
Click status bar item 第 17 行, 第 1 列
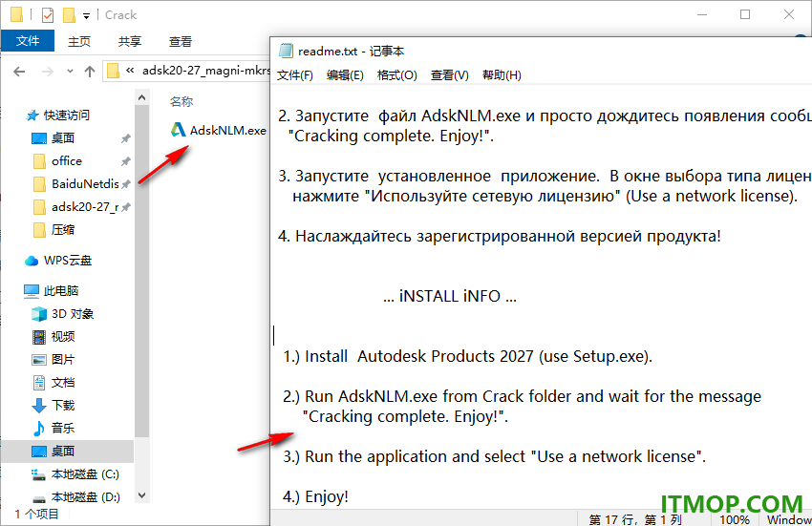point(635,519)
